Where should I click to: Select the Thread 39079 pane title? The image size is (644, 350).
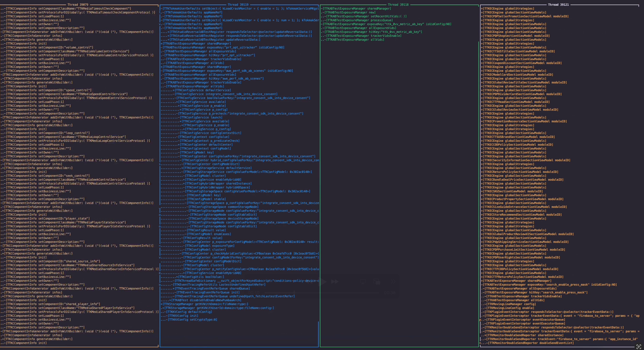click(x=78, y=4)
